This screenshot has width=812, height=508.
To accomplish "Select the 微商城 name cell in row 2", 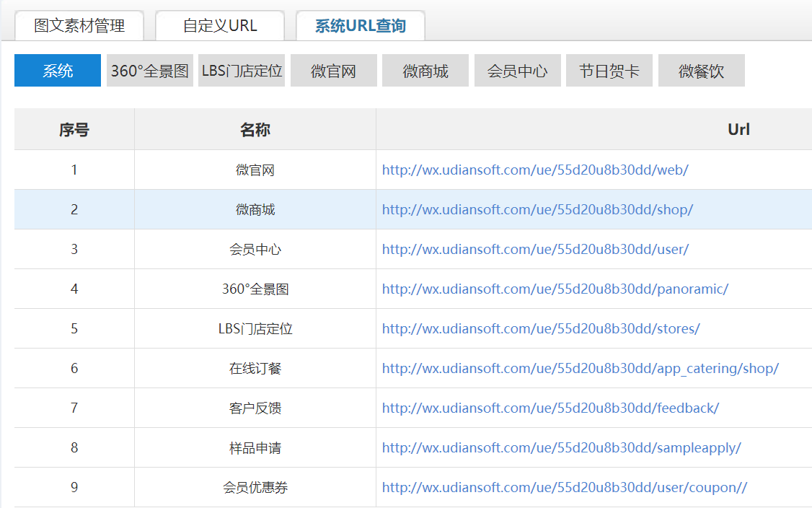I will [255, 209].
